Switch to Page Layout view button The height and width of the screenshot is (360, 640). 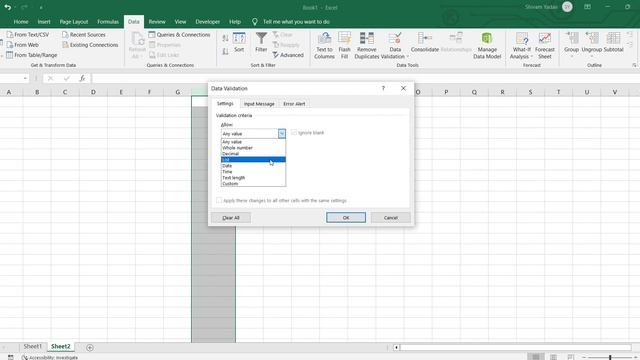[553, 357]
